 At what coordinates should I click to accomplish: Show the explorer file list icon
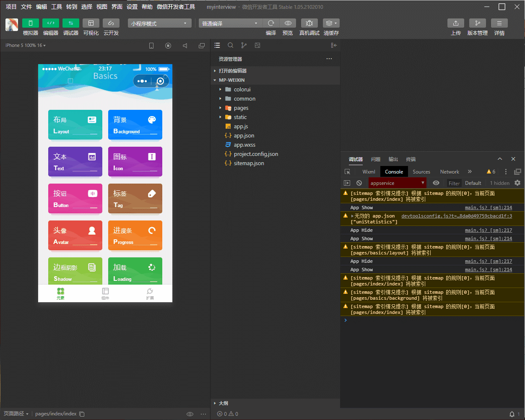click(217, 45)
